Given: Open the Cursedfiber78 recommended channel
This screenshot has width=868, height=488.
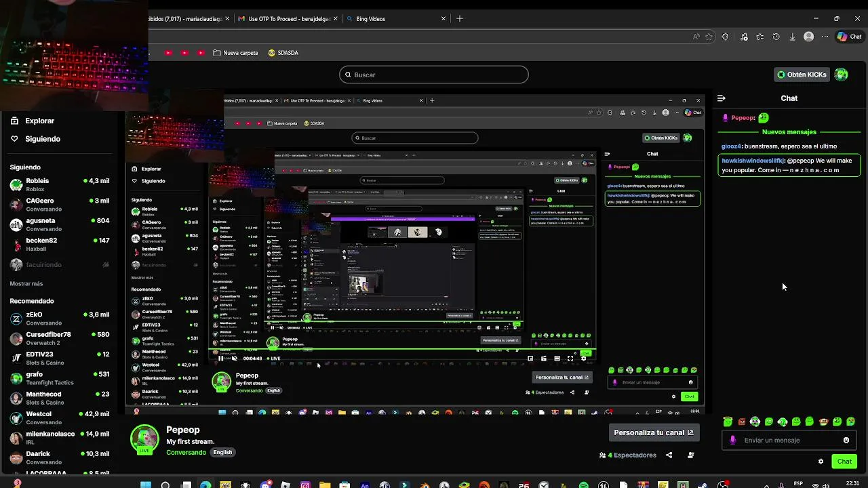Looking at the screenshot, I should (x=60, y=338).
